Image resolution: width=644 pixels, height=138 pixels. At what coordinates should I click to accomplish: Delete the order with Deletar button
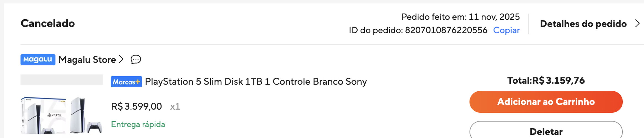pos(546,131)
